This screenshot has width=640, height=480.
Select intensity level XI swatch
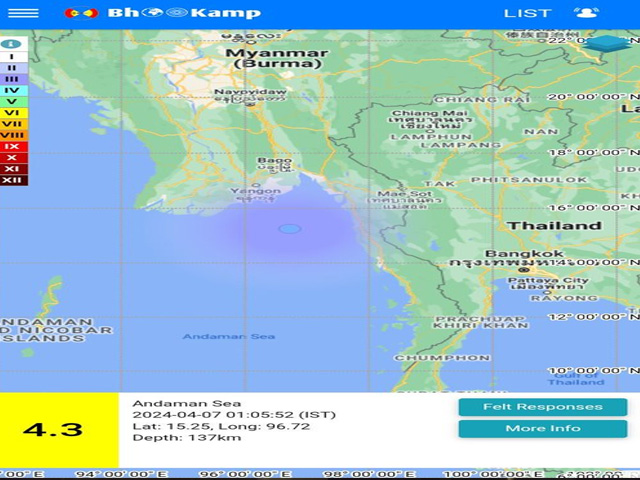click(12, 169)
